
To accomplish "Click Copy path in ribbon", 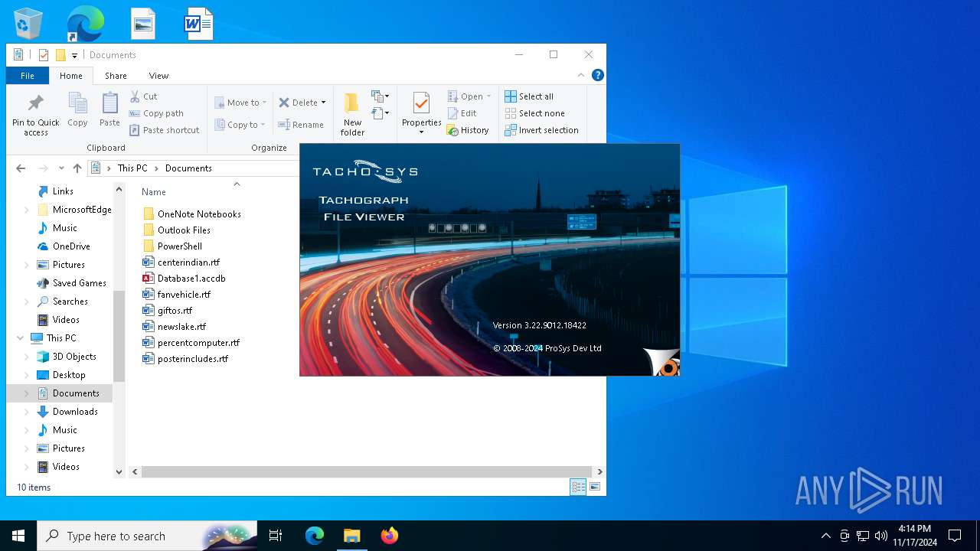I will (156, 113).
